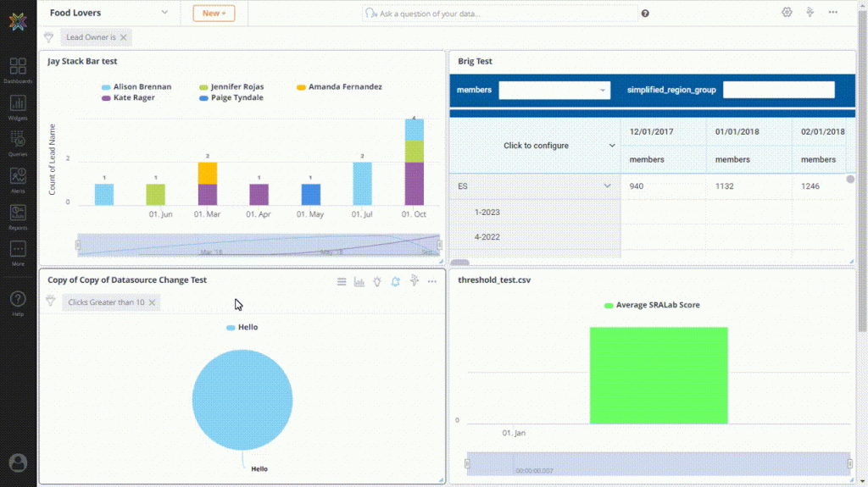
Task: Open the Dashboards sidebar section
Action: pos(18,70)
